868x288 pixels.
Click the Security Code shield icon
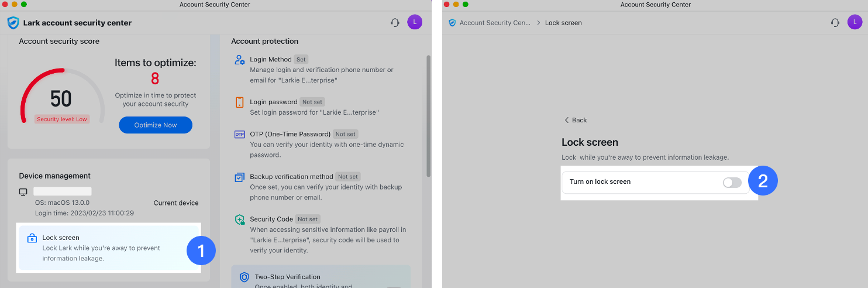coord(239,220)
